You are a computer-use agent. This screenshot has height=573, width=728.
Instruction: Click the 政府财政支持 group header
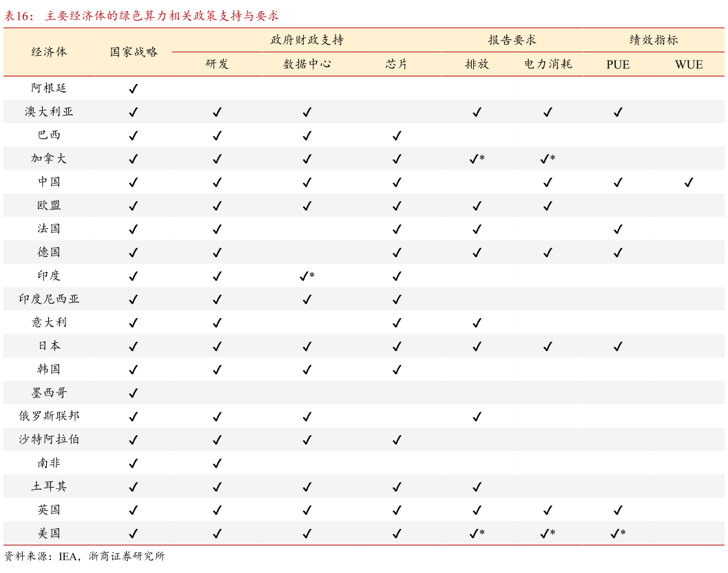tap(307, 40)
